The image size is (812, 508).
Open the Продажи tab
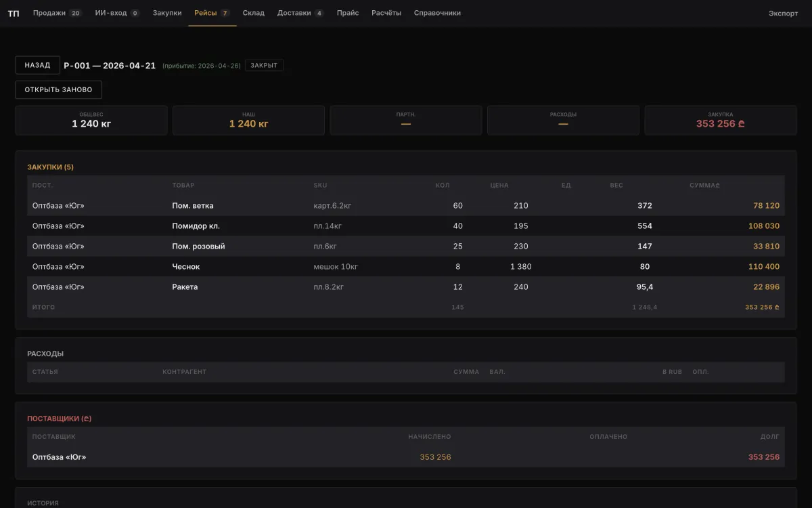pyautogui.click(x=57, y=13)
